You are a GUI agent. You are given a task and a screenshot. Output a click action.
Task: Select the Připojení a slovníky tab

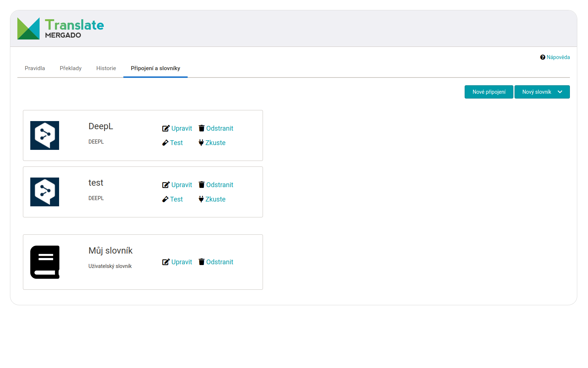(x=155, y=68)
